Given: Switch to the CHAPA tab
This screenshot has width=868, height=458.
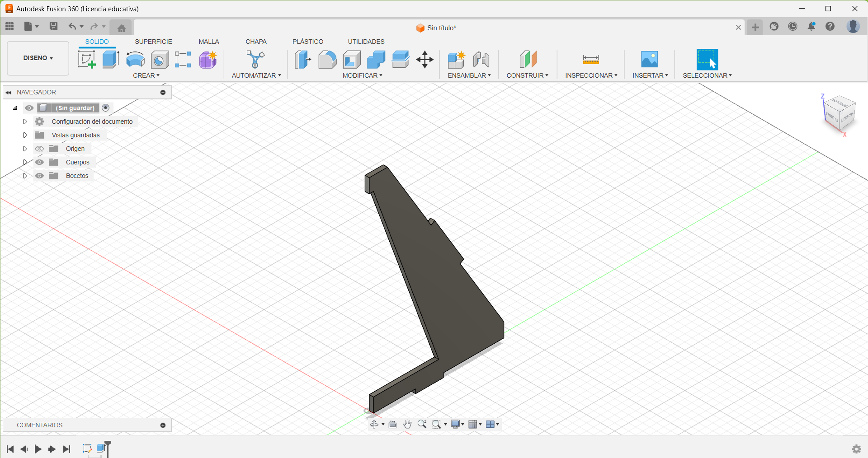Looking at the screenshot, I should tap(256, 42).
